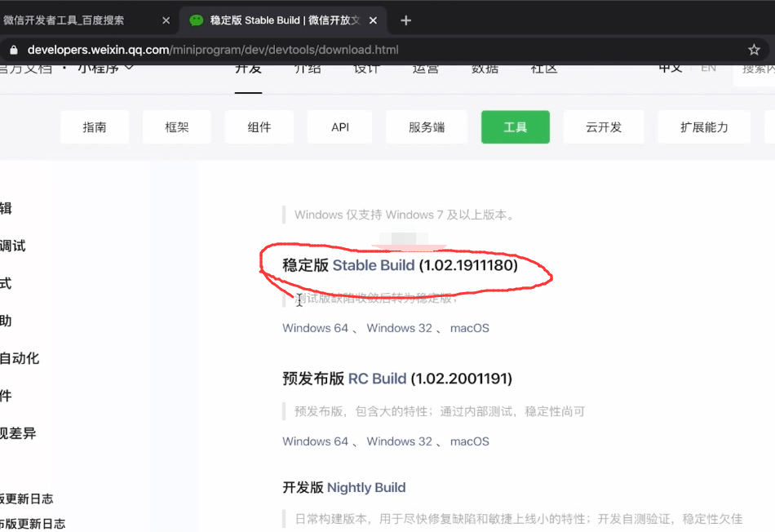
Task: Click the 社区 top navigation item
Action: [x=544, y=69]
